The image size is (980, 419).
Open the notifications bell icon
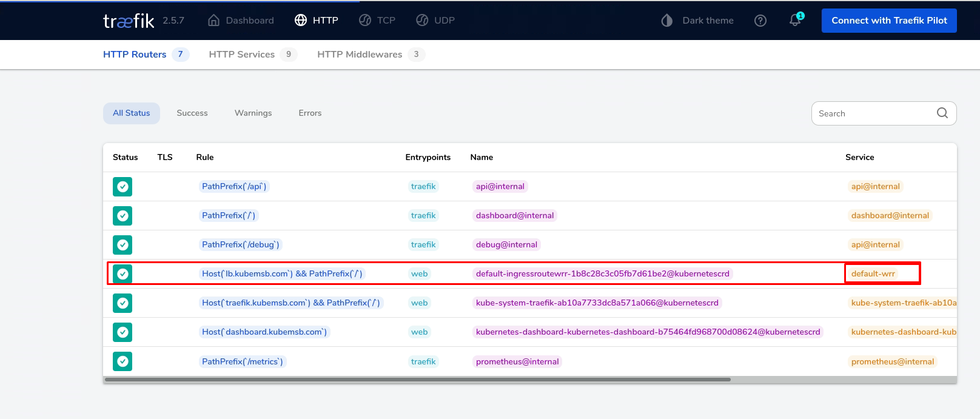795,20
